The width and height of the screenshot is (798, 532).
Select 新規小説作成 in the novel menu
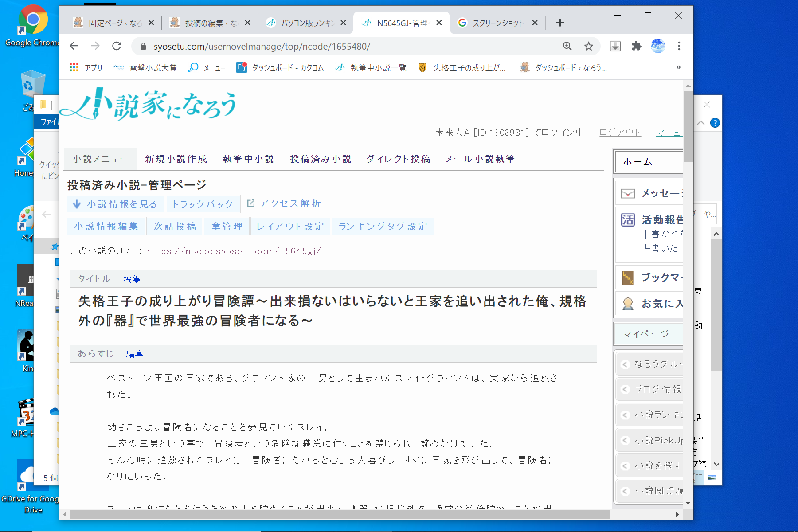click(x=176, y=159)
